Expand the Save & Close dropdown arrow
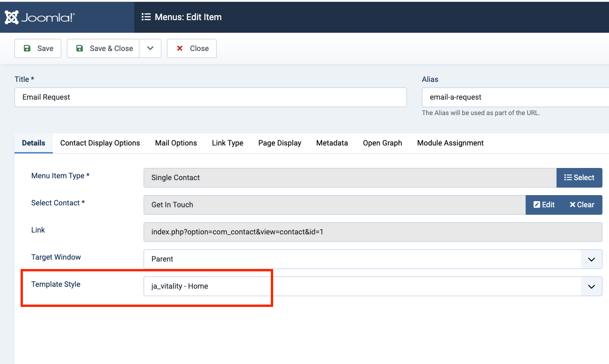 tap(150, 48)
